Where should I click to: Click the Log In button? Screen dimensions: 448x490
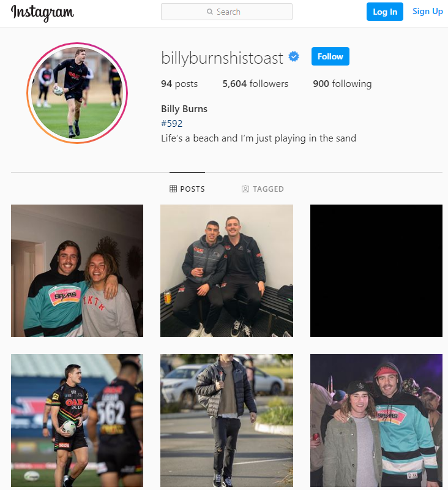click(x=384, y=12)
